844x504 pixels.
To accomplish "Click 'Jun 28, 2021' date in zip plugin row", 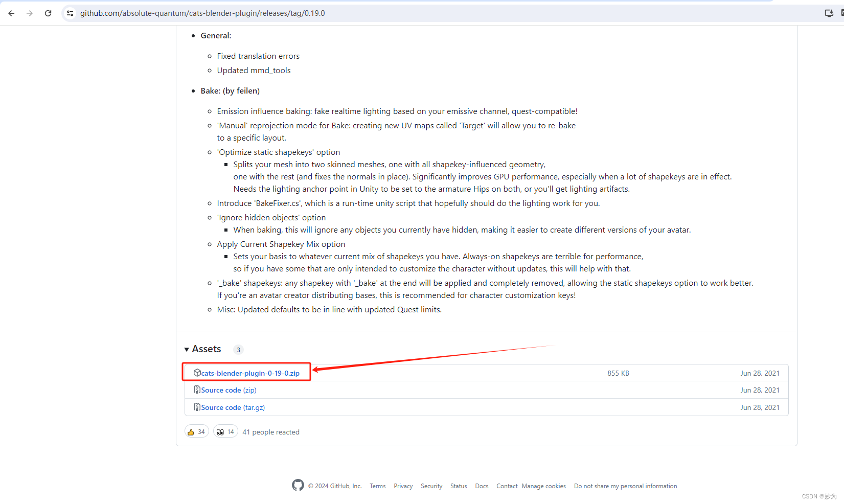I will (760, 373).
